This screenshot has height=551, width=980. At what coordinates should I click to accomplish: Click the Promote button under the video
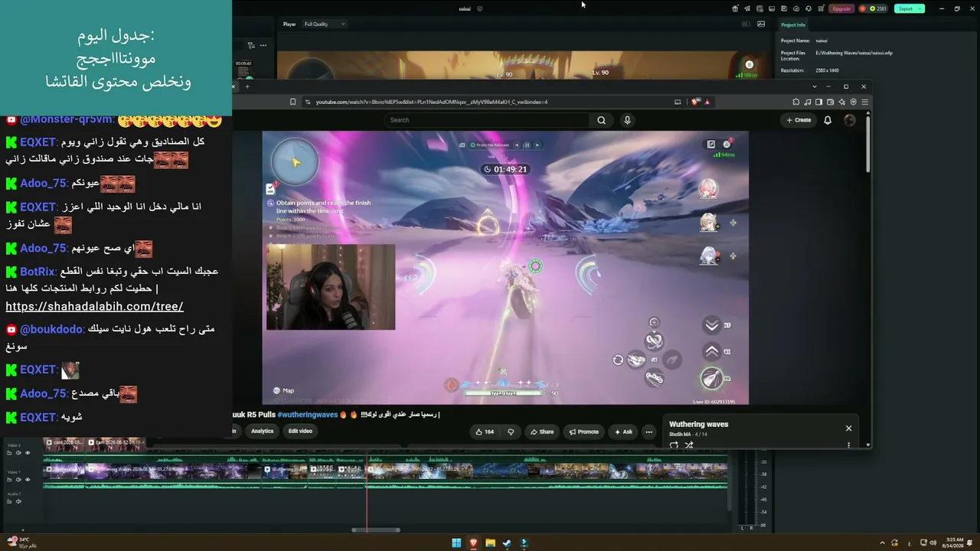tap(583, 432)
